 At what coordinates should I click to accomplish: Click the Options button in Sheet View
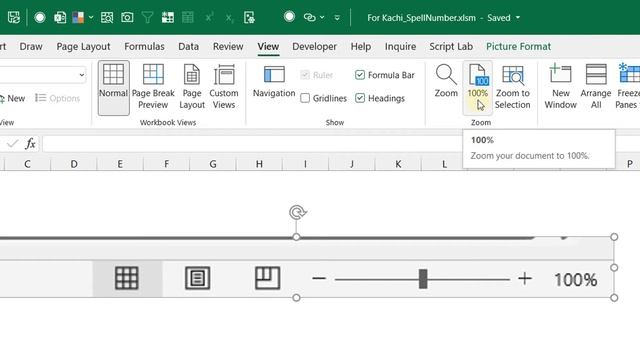(57, 98)
